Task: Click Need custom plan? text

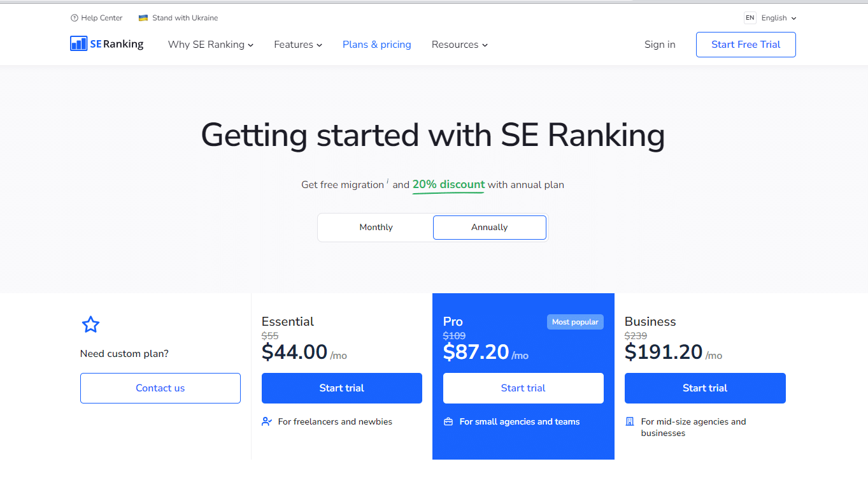Action: coord(124,354)
